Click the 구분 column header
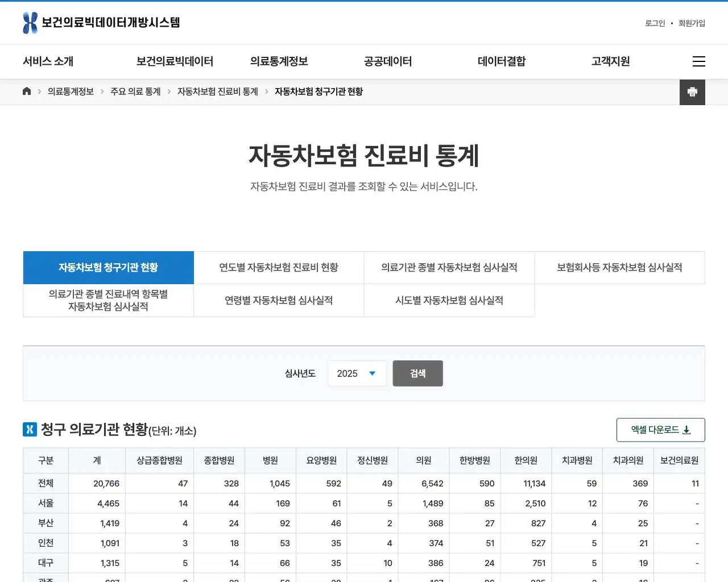728x582 pixels. pos(46,460)
